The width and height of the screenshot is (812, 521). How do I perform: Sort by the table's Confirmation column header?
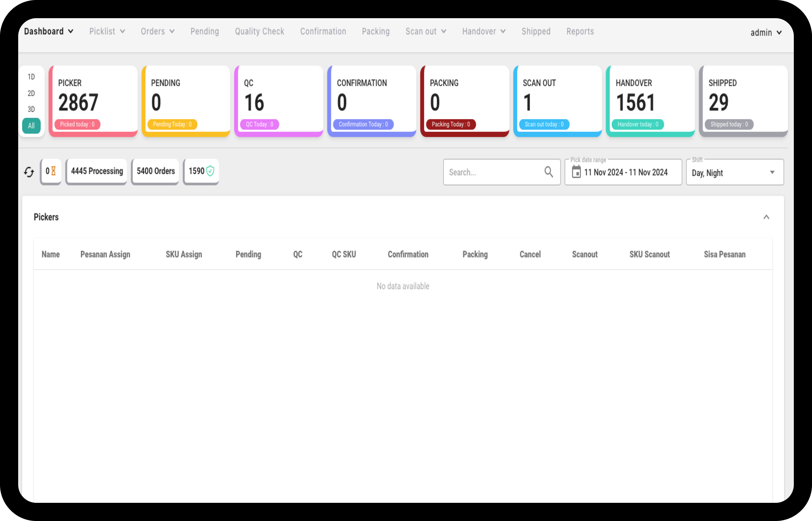point(408,254)
